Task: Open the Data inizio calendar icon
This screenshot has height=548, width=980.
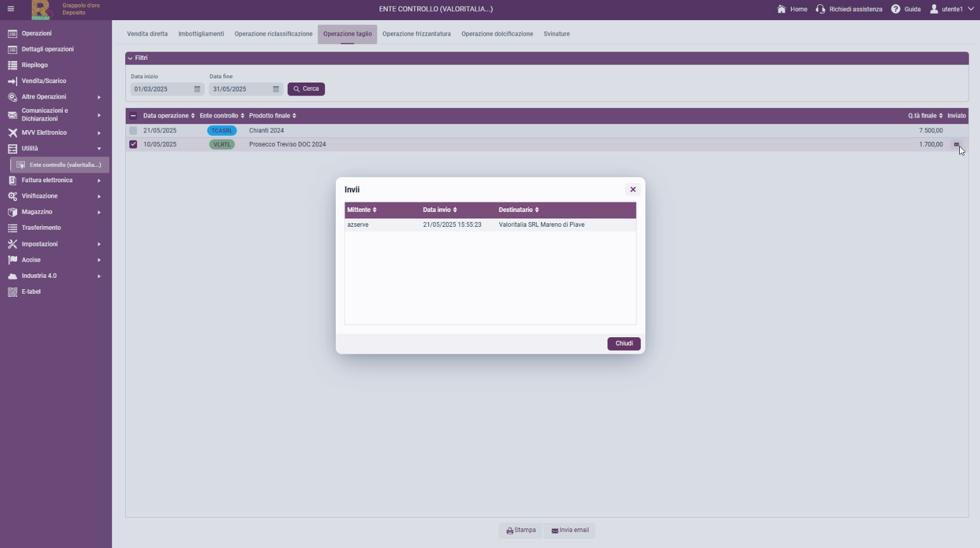Action: (x=197, y=89)
